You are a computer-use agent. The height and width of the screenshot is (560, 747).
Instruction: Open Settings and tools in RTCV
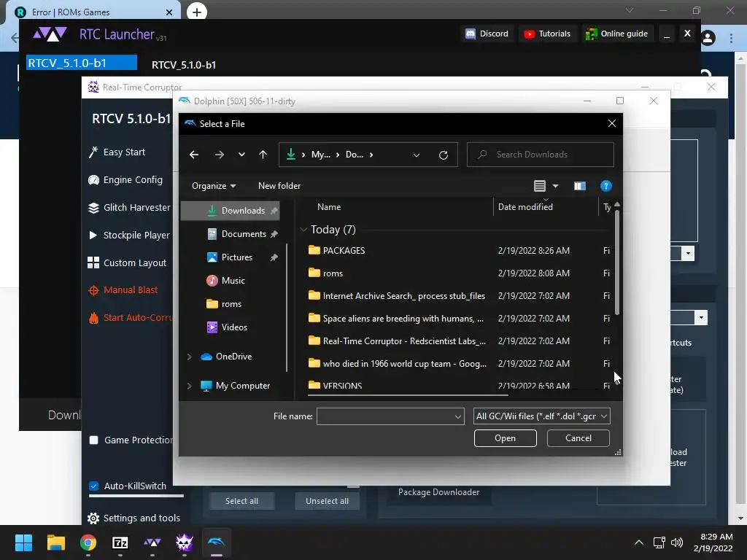134,518
